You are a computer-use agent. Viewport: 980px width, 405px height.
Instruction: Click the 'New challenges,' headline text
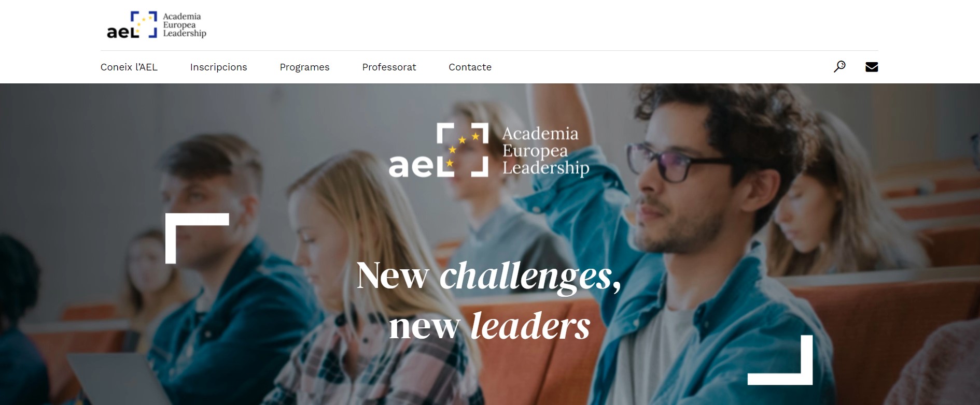pyautogui.click(x=489, y=276)
